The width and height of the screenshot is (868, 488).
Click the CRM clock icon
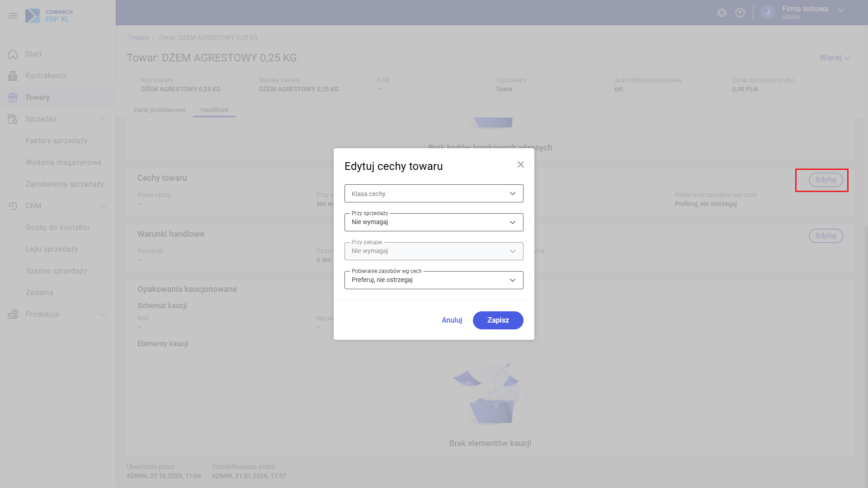pyautogui.click(x=13, y=206)
